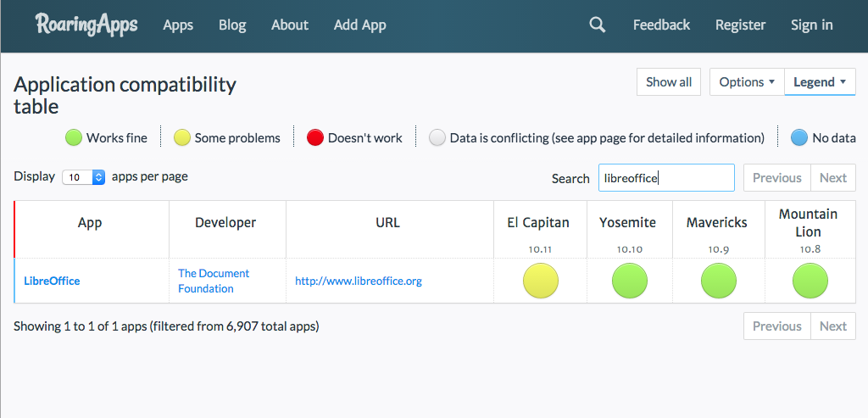This screenshot has width=868, height=418.
Task: Sort by the Developer column header
Action: pyautogui.click(x=227, y=229)
